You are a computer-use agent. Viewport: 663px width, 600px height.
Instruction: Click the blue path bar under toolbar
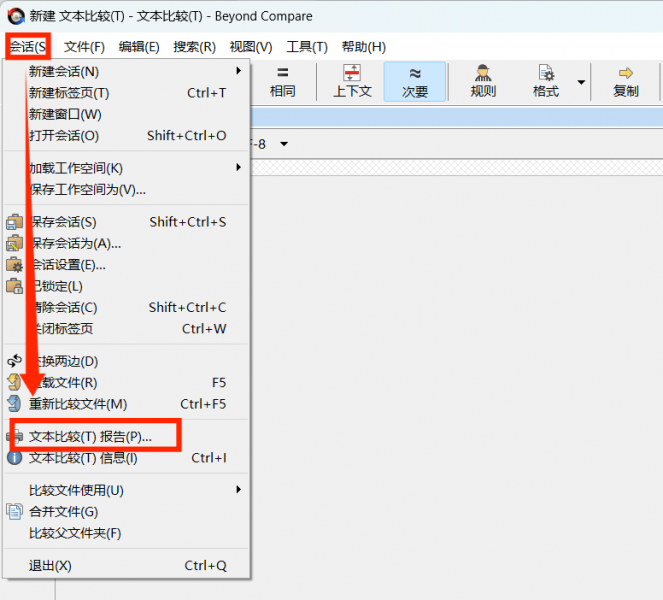(x=457, y=117)
